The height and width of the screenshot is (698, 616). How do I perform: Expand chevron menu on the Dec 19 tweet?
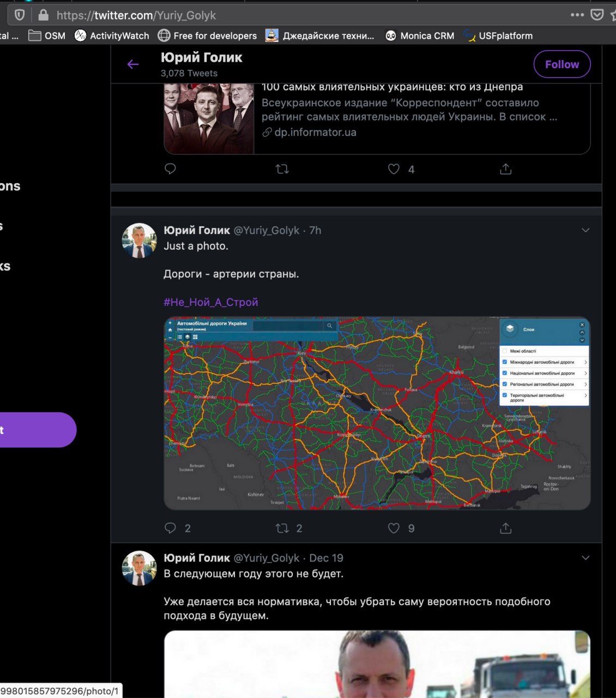(x=585, y=558)
